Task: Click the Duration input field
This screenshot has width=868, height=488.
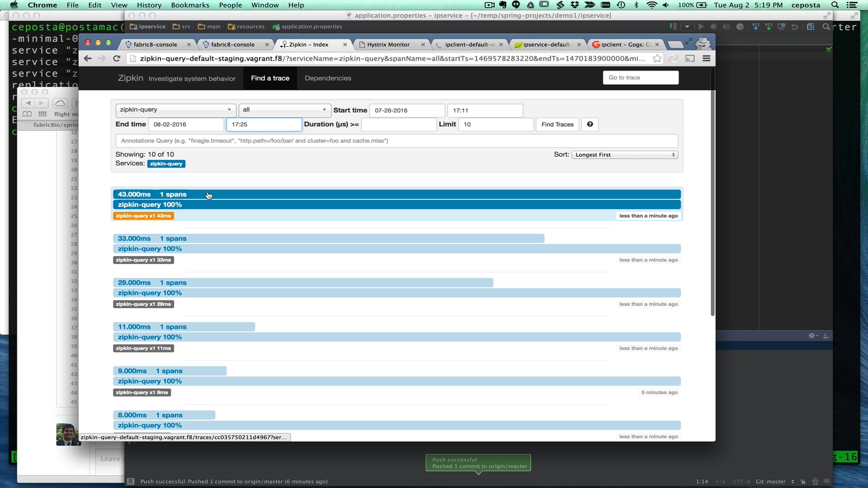Action: [399, 124]
